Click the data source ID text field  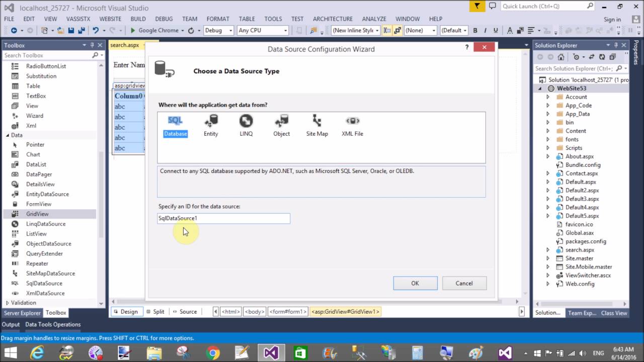pyautogui.click(x=223, y=218)
